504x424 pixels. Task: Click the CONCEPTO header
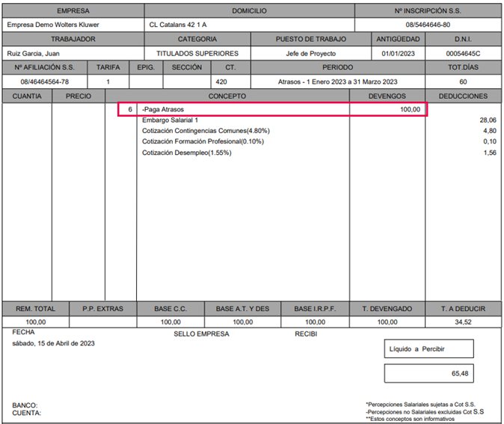[x=227, y=96]
